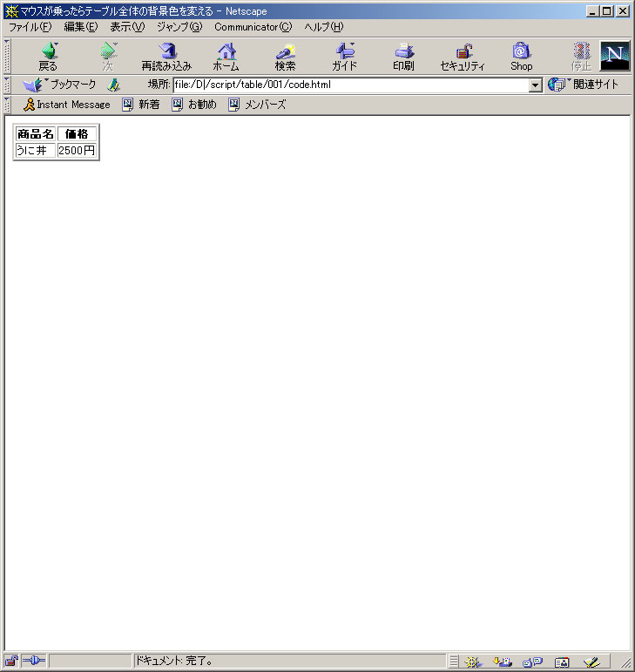Minimize the Netscape window

[592, 11]
